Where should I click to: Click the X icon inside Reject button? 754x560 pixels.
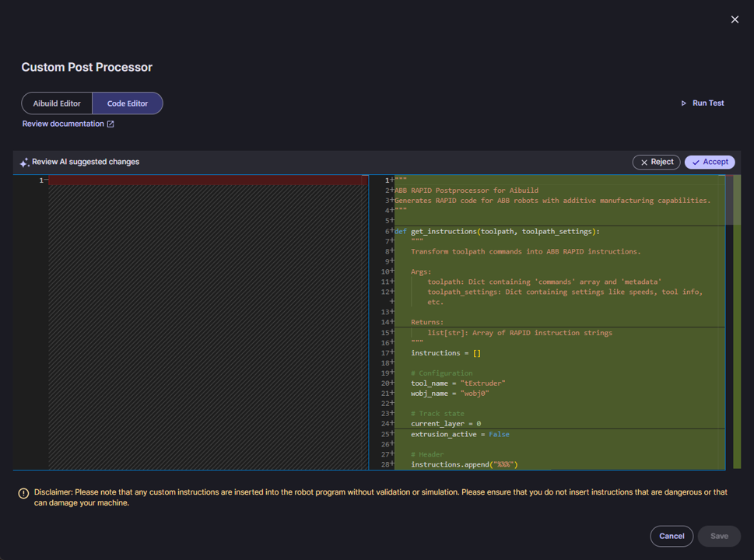tap(644, 163)
